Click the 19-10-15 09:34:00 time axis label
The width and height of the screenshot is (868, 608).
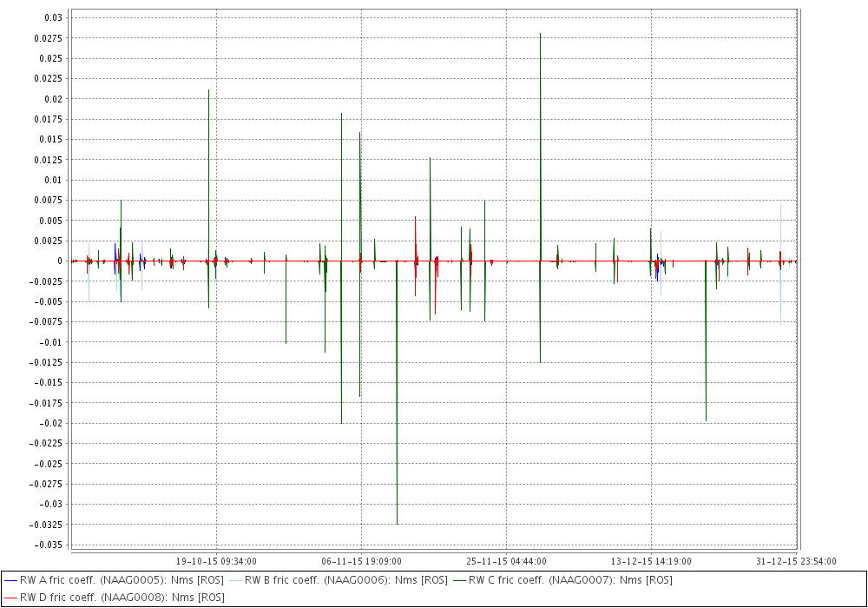(x=216, y=561)
